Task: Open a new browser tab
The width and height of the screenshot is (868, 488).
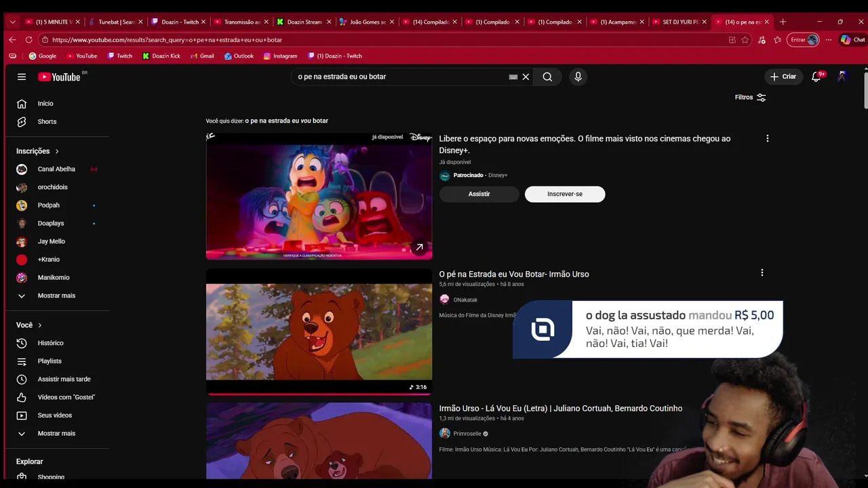Action: (783, 22)
